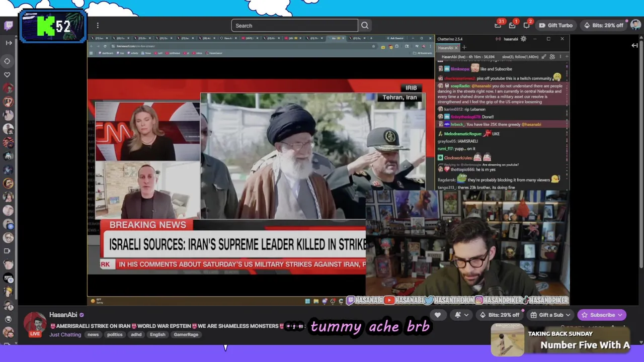Toggle follow with the heart button
644x362 pixels.
point(437,315)
